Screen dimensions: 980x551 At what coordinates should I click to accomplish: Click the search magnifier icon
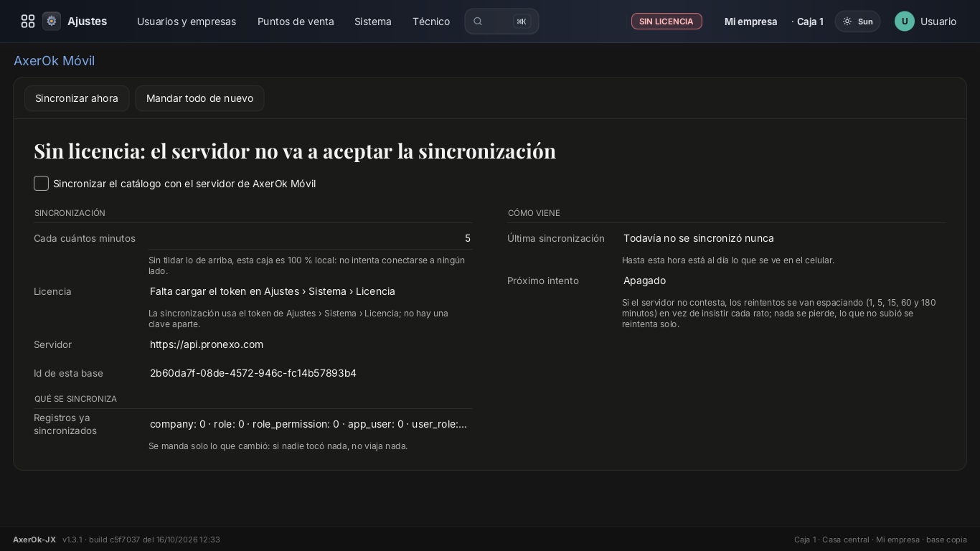point(478,22)
